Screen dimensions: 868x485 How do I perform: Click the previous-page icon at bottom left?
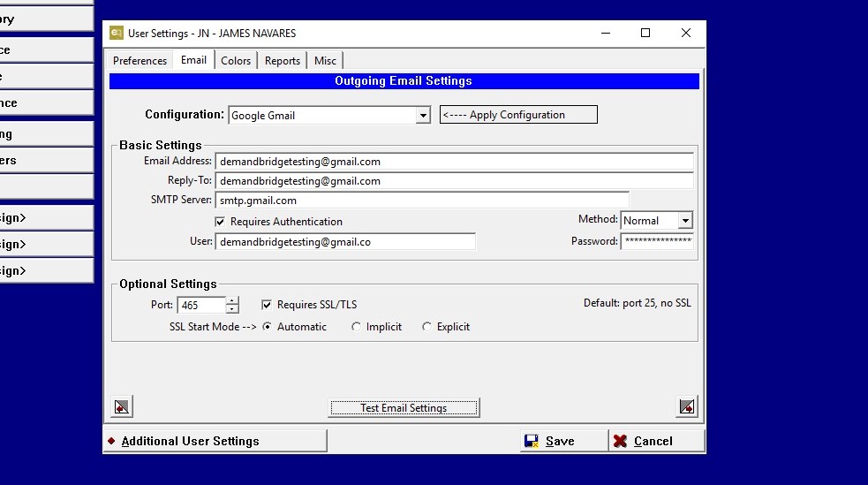point(122,407)
